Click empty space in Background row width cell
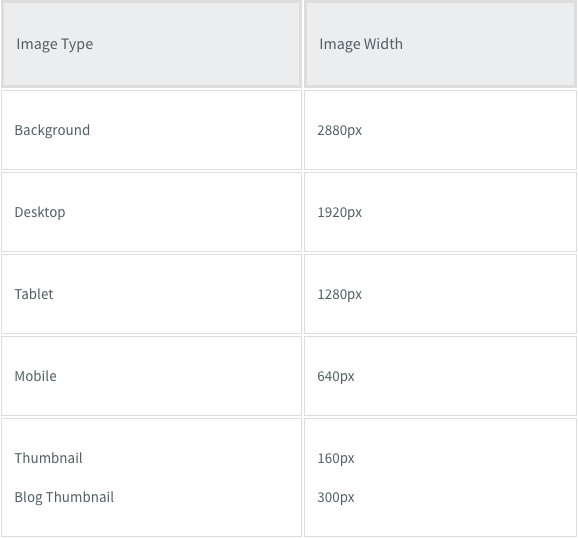 [x=468, y=130]
